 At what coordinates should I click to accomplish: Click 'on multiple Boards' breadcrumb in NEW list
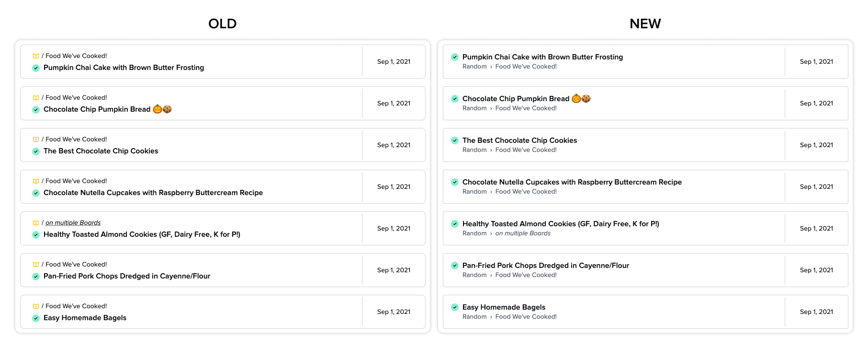click(523, 233)
